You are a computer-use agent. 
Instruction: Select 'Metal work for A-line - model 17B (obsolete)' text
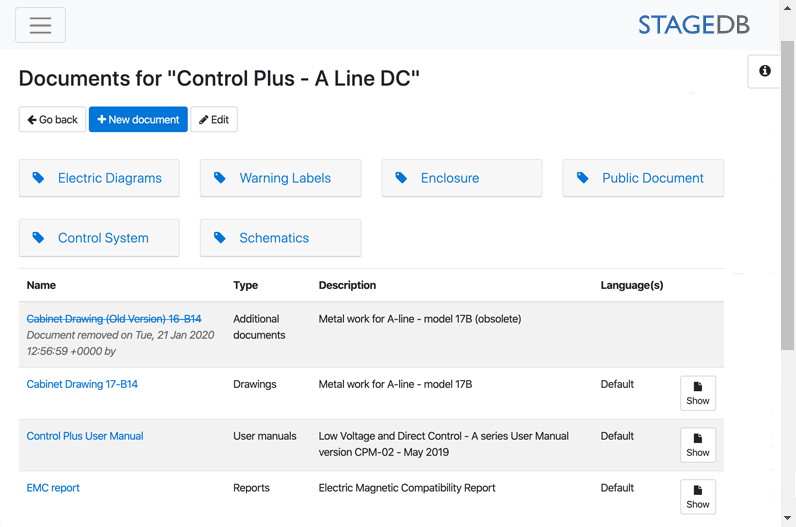pos(420,319)
